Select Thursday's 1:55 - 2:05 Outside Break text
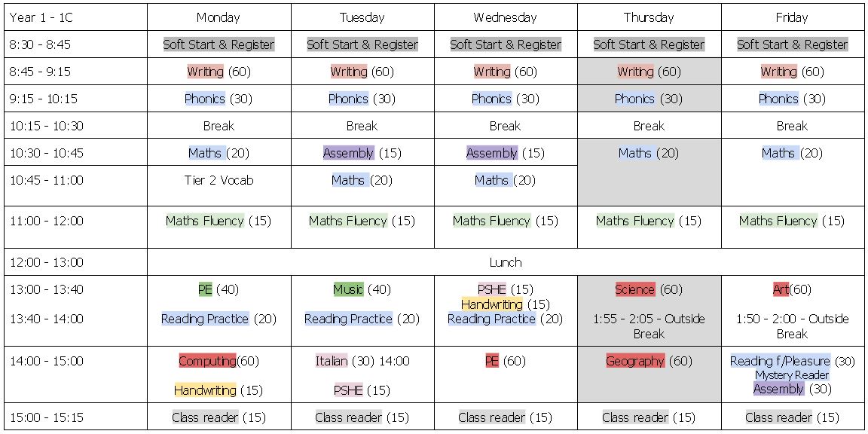Viewport: 868px width, 434px height. click(649, 326)
